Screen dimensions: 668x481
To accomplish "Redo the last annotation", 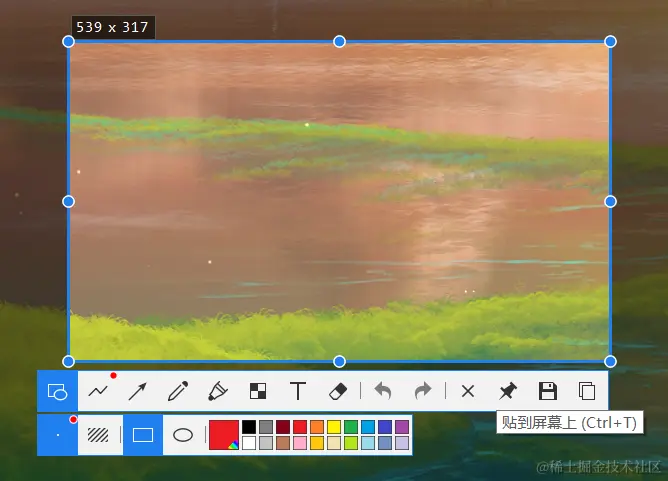I will coord(423,391).
